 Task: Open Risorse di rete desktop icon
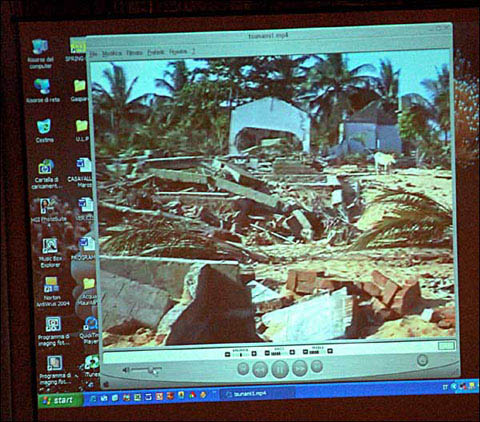[x=43, y=91]
